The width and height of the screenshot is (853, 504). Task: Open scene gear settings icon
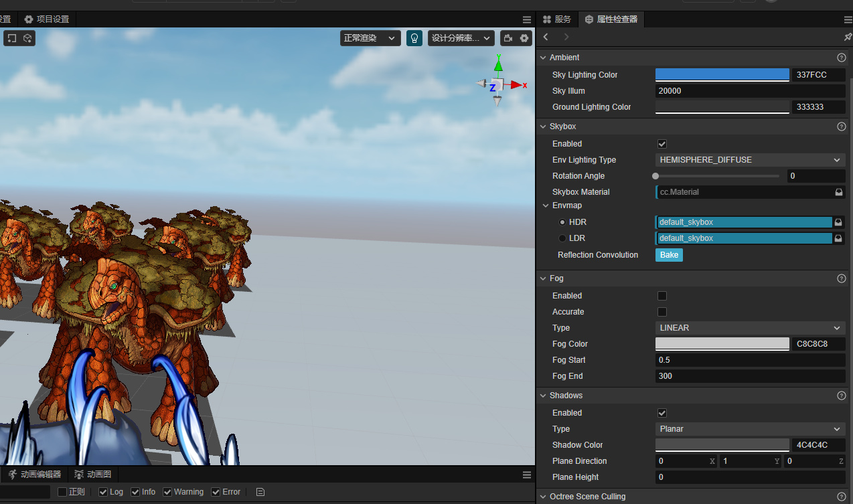(x=524, y=38)
